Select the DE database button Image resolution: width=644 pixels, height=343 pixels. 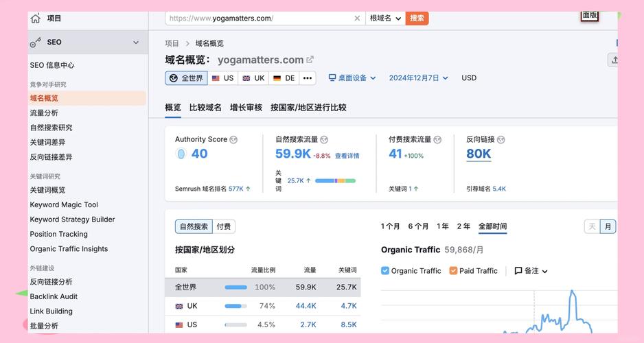(x=284, y=78)
